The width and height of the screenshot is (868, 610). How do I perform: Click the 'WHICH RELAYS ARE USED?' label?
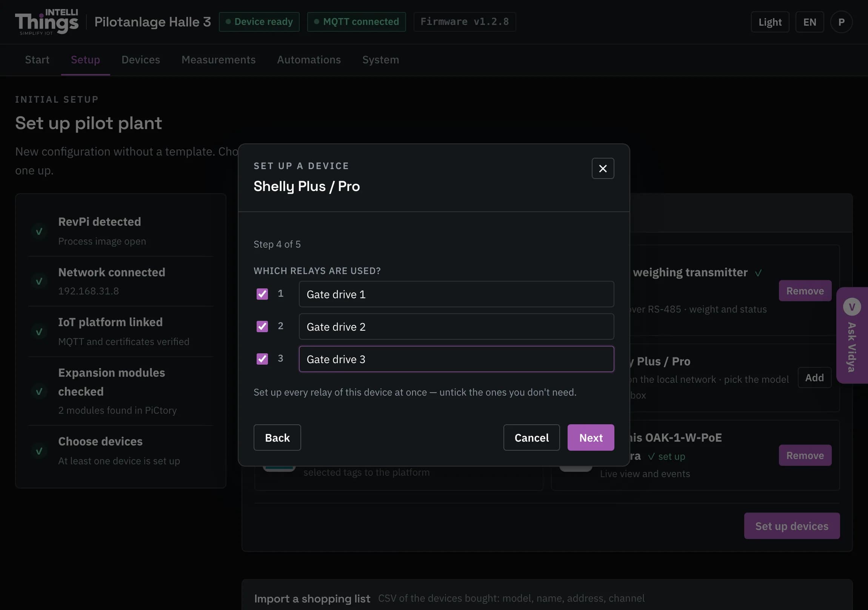coord(317,271)
